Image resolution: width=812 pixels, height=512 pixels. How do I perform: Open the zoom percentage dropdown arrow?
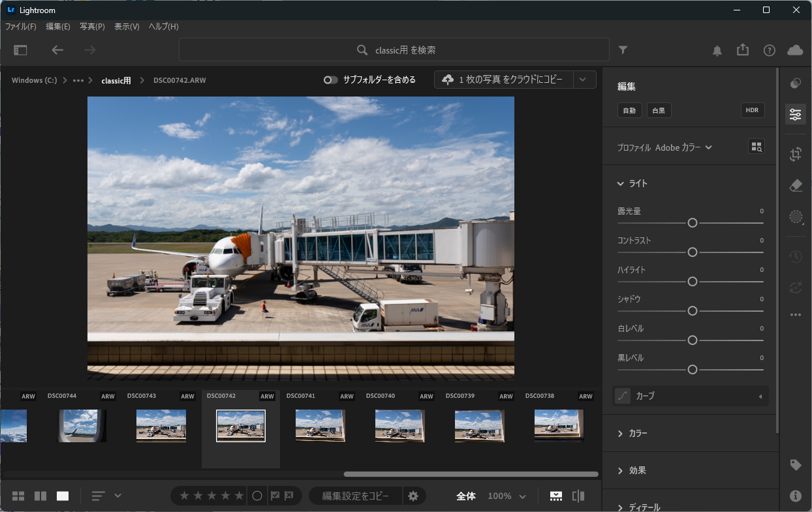(522, 497)
